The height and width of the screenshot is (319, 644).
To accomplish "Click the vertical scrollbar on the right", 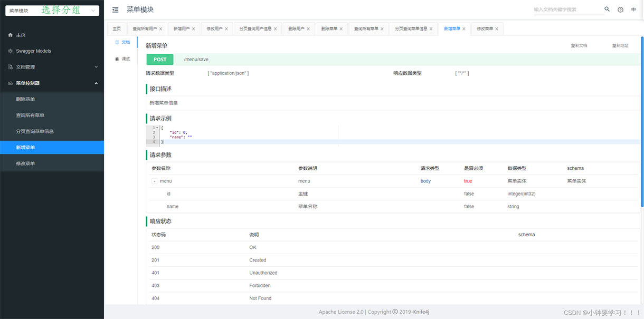I will (642, 121).
